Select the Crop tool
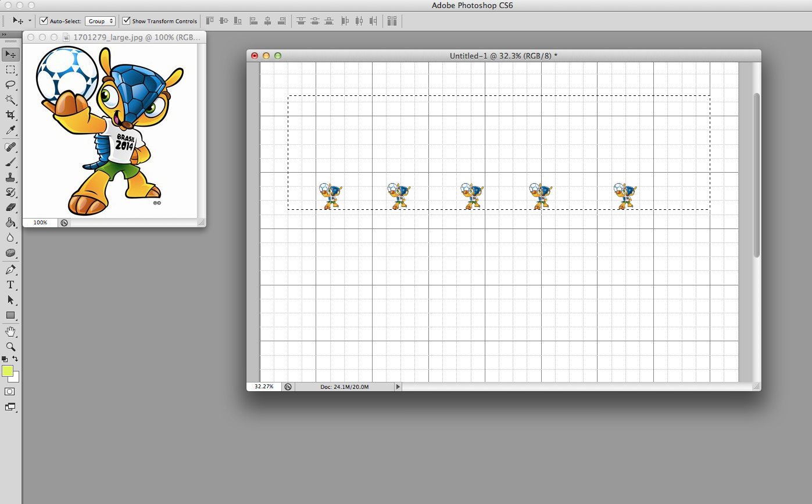812x504 pixels. tap(10, 115)
